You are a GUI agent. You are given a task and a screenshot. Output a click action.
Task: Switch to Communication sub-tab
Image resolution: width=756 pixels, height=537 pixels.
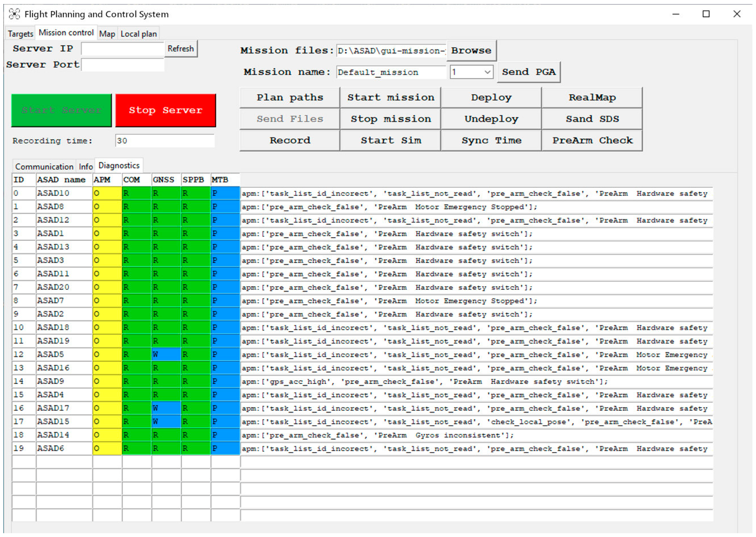[x=44, y=166]
